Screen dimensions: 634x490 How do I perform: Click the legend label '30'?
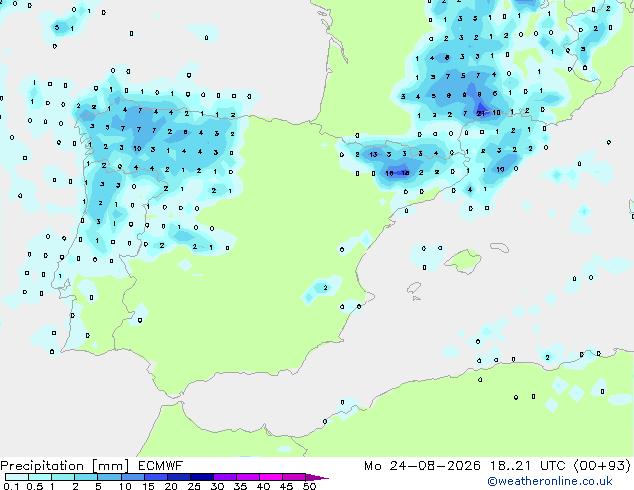[217, 486]
